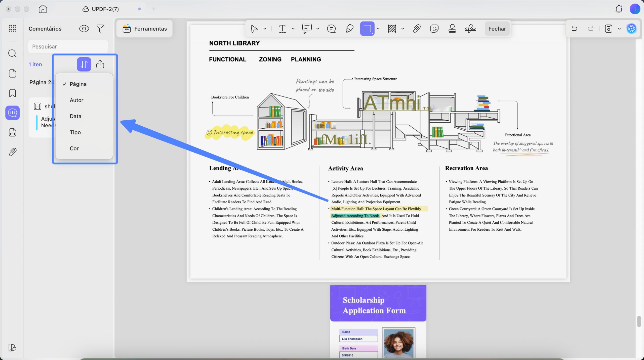The width and height of the screenshot is (644, 360).
Task: Expand the rectangle shape tool options
Action: [x=378, y=29]
